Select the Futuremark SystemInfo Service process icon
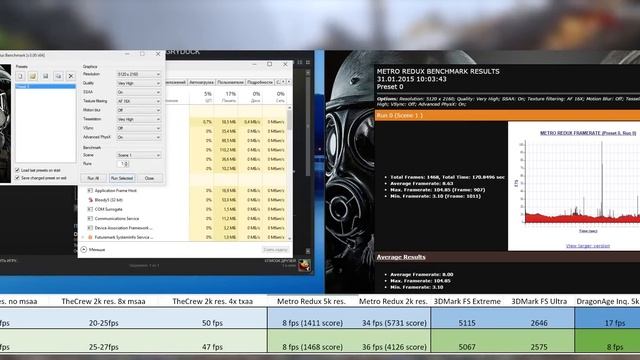 tap(90, 237)
